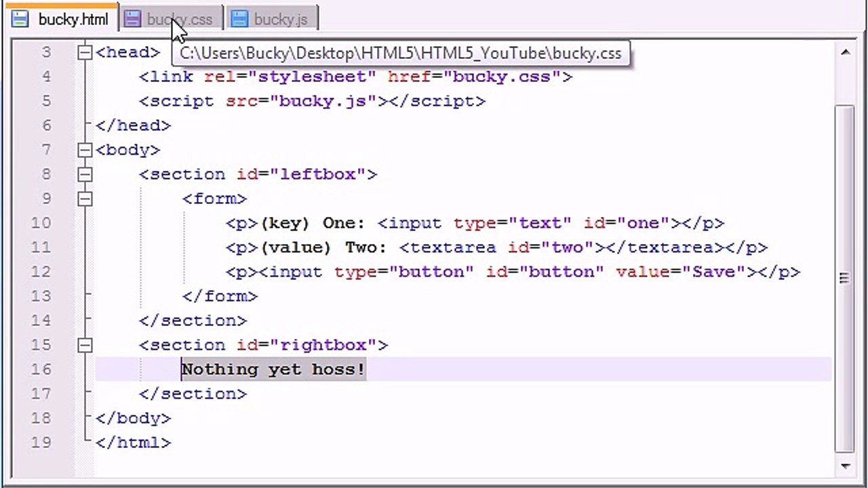Click the save icon on bucky.js tab

tap(239, 19)
